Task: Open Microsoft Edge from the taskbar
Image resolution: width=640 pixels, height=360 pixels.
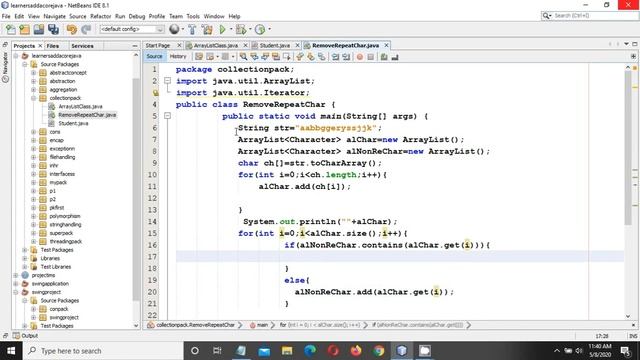Action: (310, 351)
